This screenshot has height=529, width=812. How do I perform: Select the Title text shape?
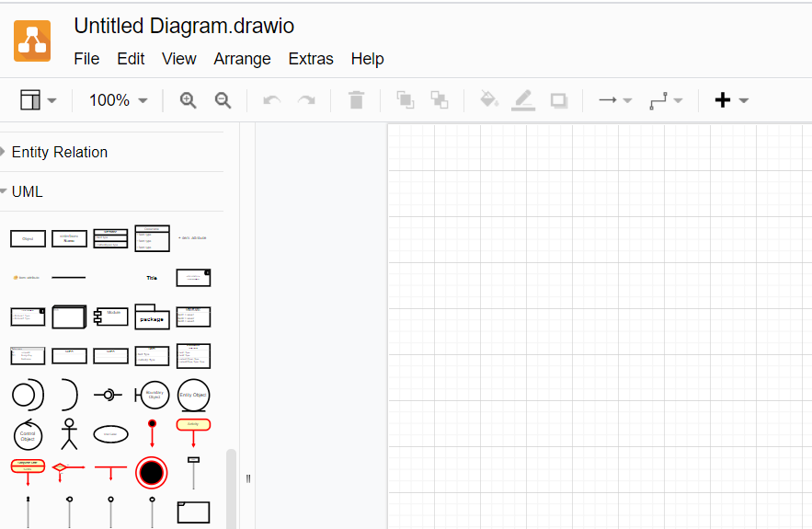152,278
